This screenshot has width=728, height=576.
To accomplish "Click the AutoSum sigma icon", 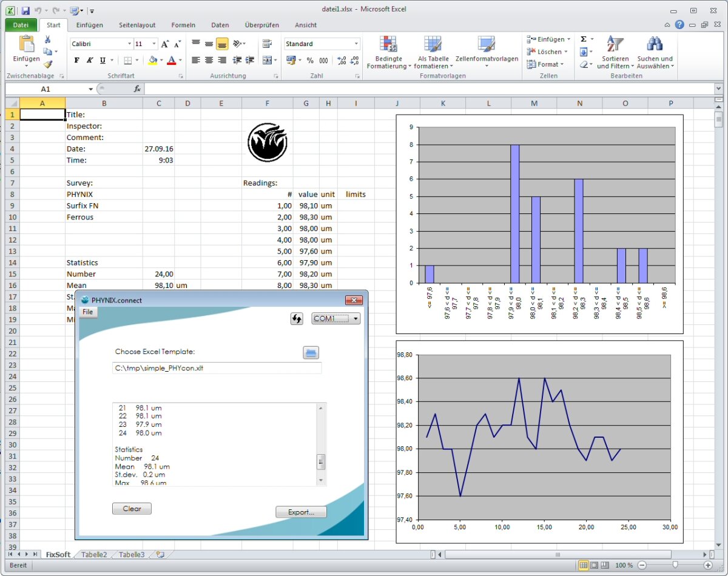I will click(x=584, y=39).
